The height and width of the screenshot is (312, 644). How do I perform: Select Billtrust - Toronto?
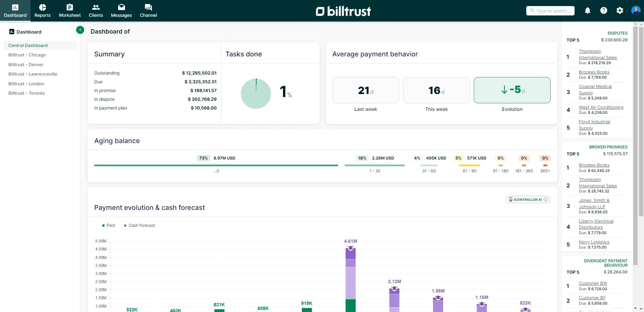click(x=26, y=93)
